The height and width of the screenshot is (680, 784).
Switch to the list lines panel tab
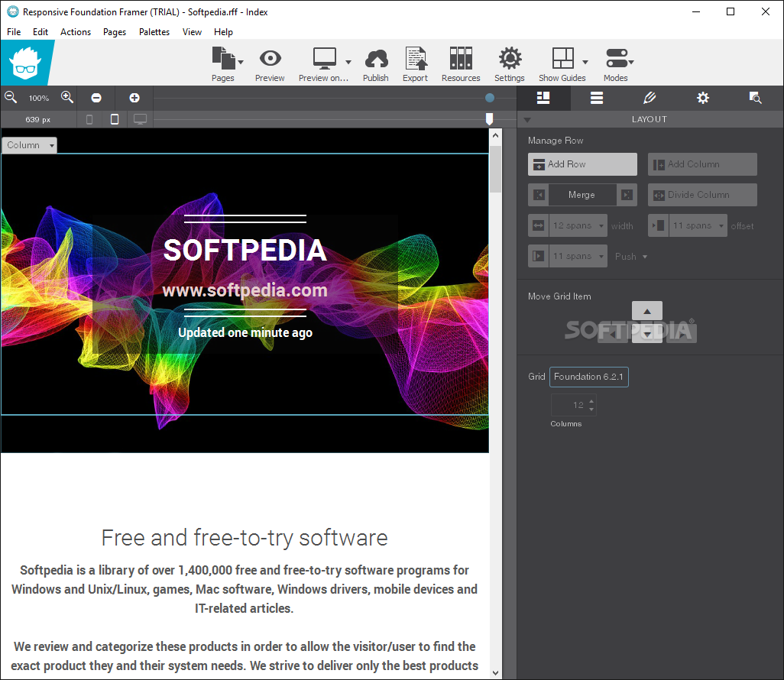pos(597,98)
